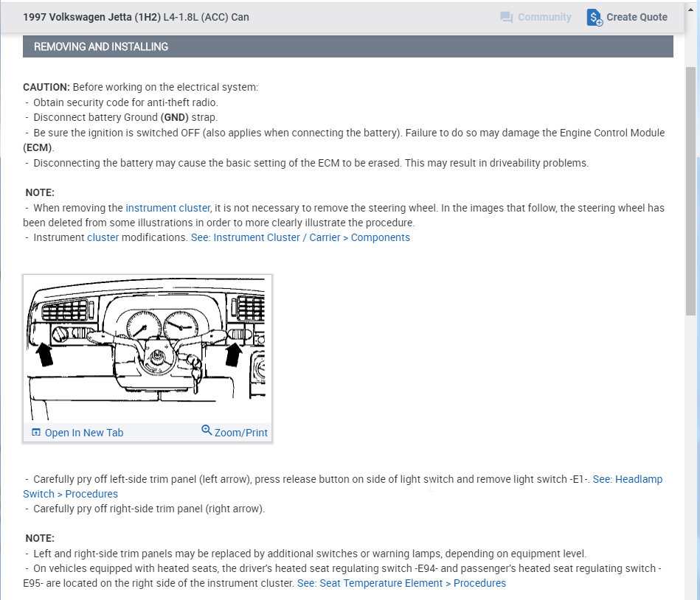
Task: Click the dashboard illustration thumbnail
Action: click(x=148, y=349)
